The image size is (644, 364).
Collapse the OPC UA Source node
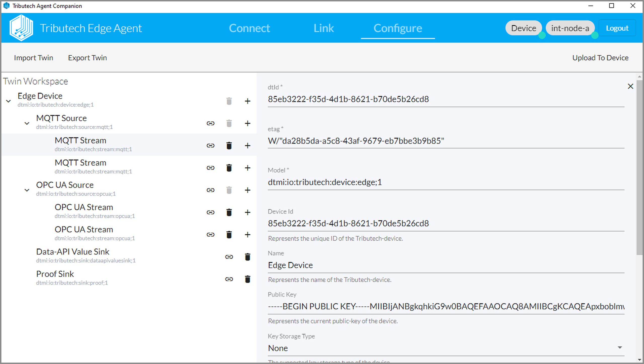(27, 190)
